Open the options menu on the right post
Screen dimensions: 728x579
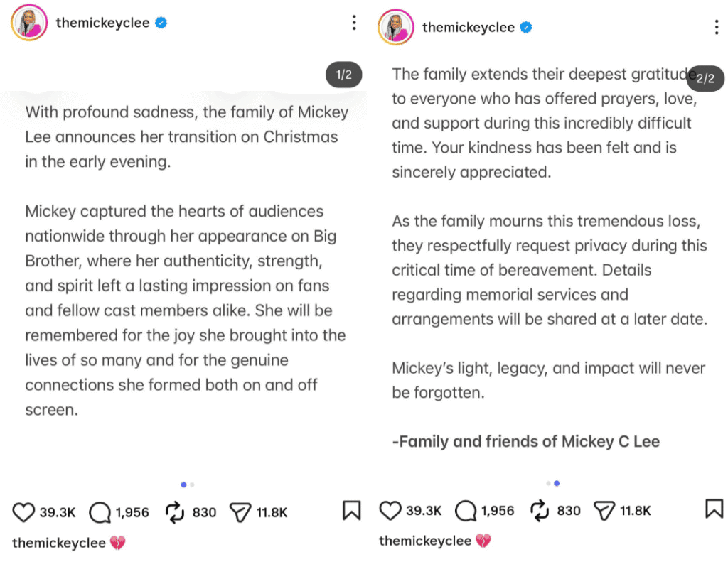click(717, 26)
